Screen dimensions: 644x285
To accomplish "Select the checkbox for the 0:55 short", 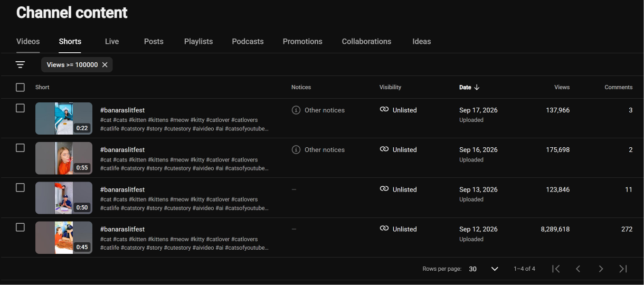I will (20, 148).
